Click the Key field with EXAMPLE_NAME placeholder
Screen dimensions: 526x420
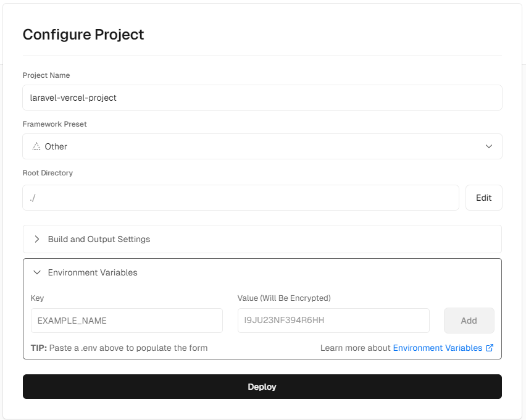tap(127, 321)
